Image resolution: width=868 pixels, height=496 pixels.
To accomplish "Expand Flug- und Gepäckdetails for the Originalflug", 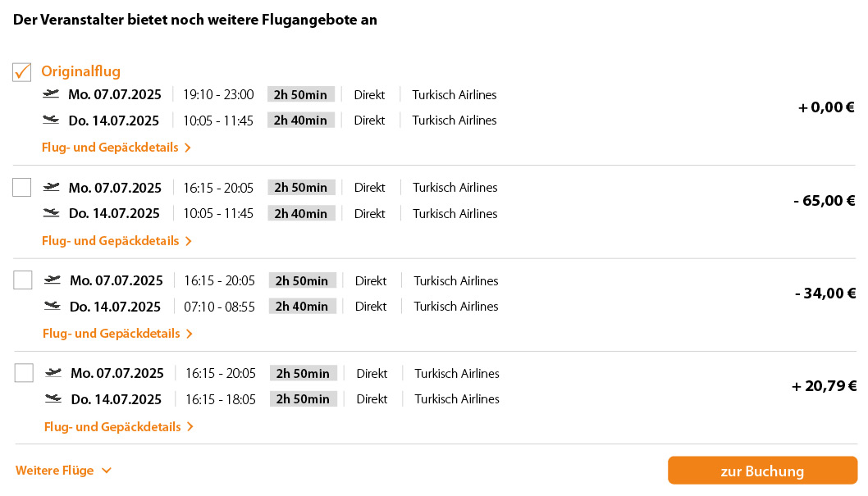I will coord(116,148).
